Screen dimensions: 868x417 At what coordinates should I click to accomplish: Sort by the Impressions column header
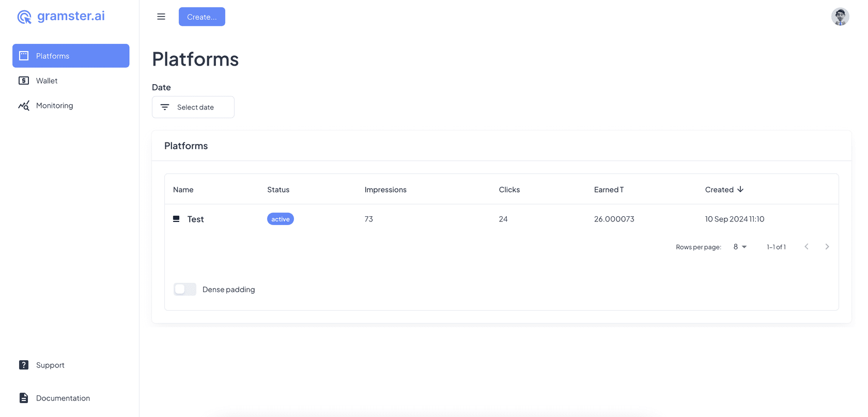[385, 189]
